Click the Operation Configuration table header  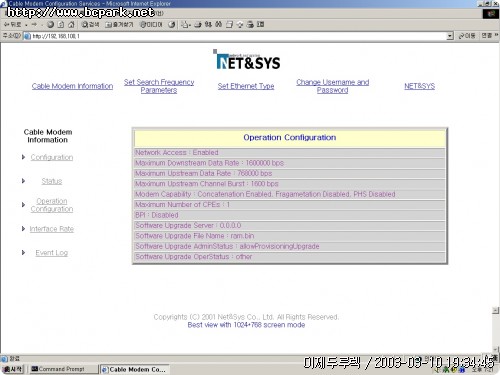click(x=290, y=138)
